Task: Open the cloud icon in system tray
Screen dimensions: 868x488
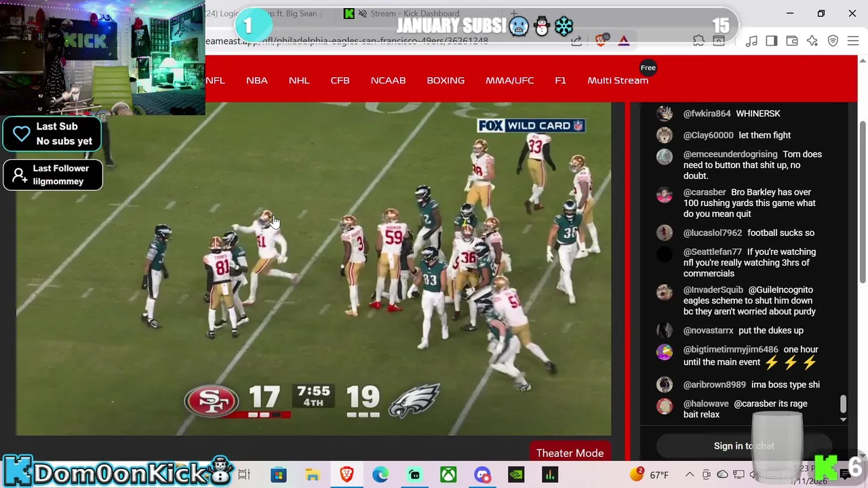Action: 722,474
